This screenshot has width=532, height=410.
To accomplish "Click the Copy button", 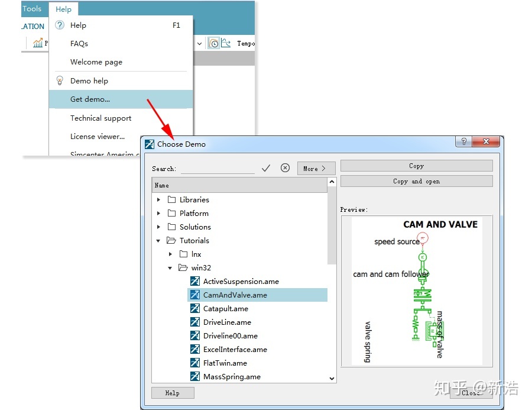I will coord(416,166).
